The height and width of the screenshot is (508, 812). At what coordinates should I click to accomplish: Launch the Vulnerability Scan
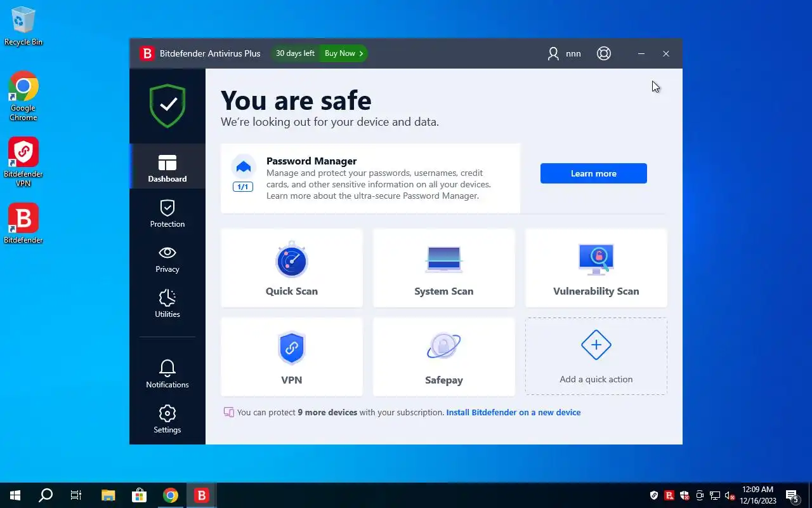pyautogui.click(x=596, y=268)
